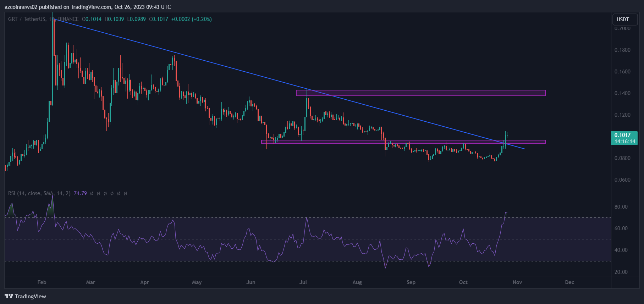Select the upper purple resistance rectangle
Viewport: 644px width, 304px height.
(x=421, y=93)
